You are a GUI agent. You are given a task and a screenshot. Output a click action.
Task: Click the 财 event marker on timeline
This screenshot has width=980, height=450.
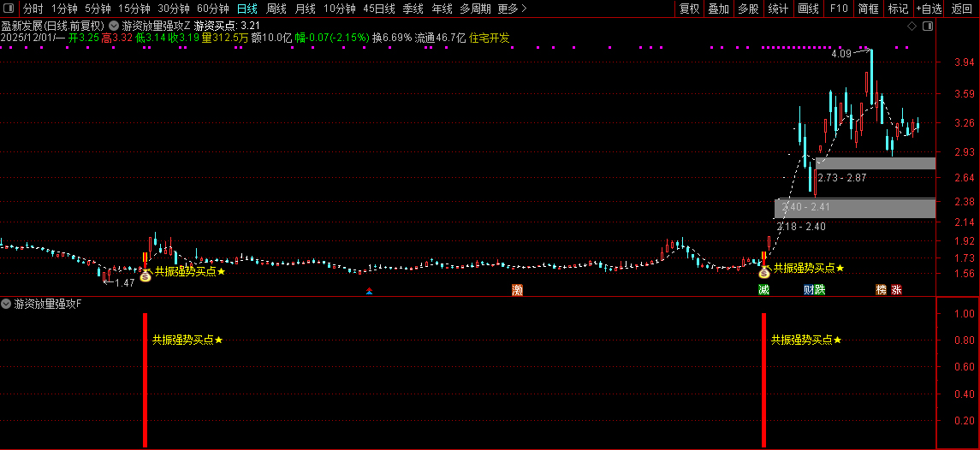(809, 290)
